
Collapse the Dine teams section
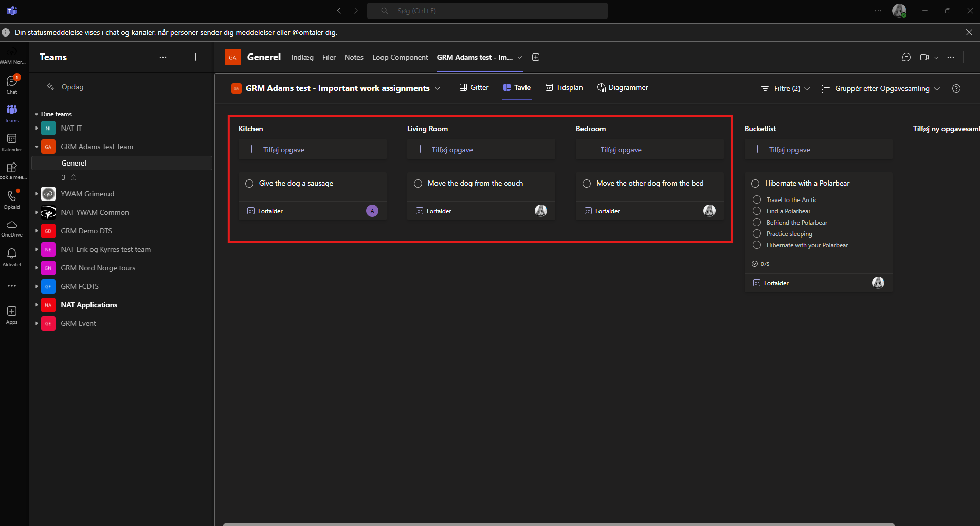37,114
